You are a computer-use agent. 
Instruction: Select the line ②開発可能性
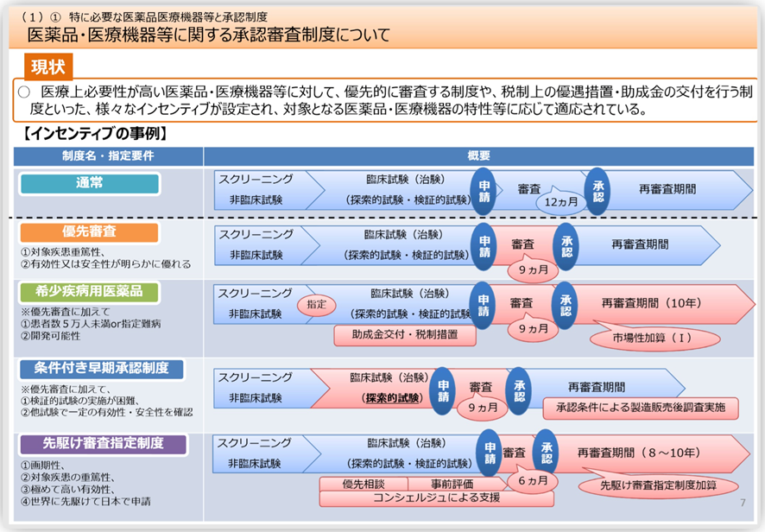tap(51, 336)
